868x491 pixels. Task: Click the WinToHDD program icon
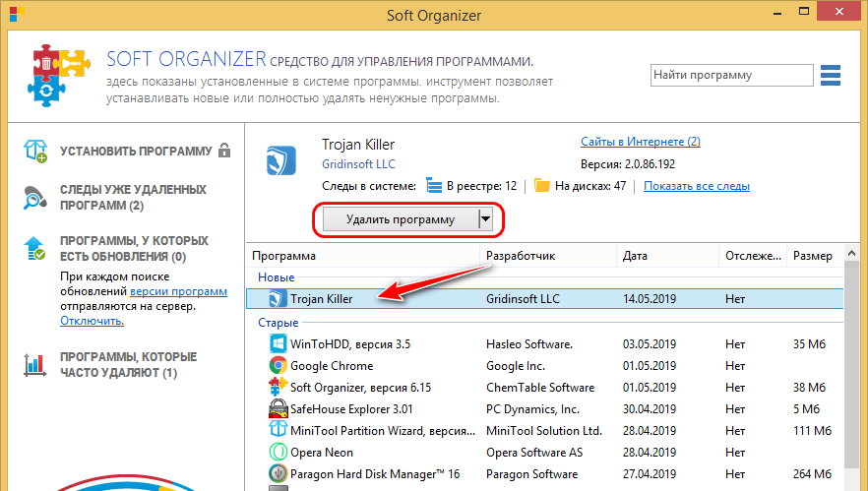pos(278,343)
